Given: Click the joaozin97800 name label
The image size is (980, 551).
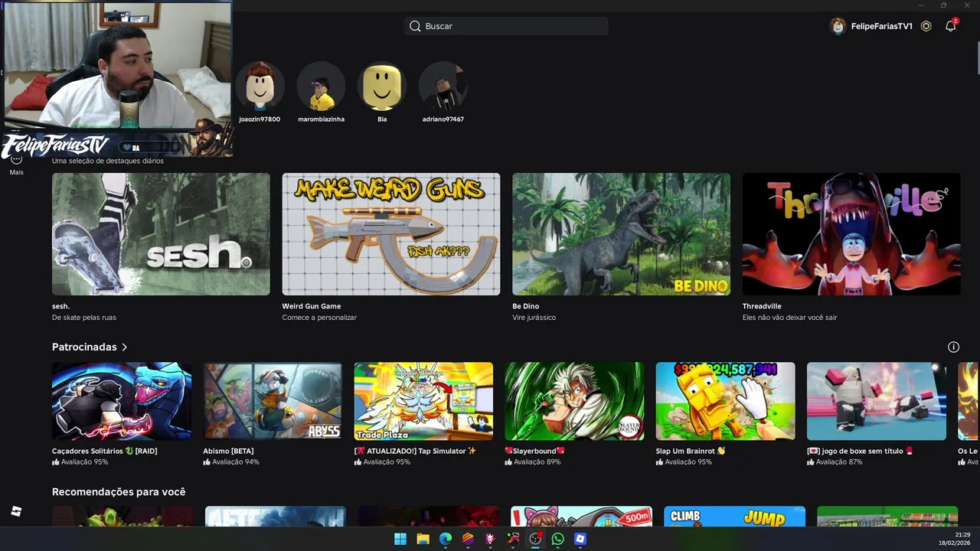Looking at the screenshot, I should tap(260, 119).
